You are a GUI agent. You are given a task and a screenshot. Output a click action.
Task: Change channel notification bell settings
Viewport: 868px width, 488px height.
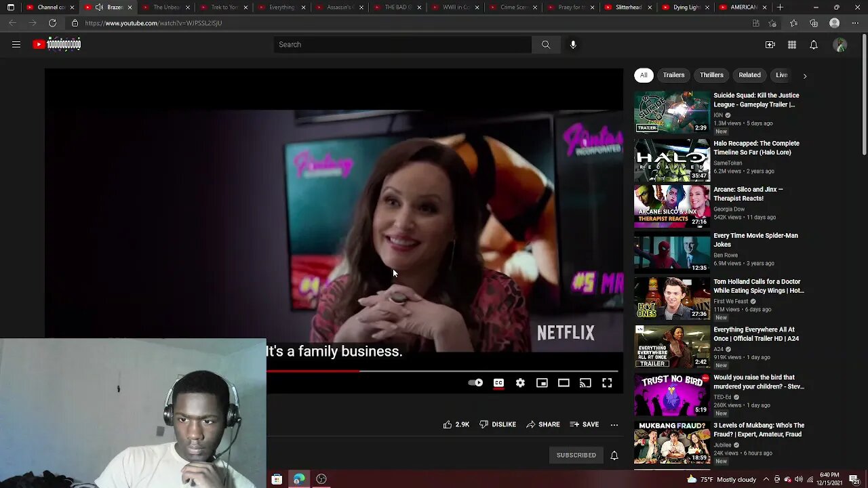tap(614, 455)
